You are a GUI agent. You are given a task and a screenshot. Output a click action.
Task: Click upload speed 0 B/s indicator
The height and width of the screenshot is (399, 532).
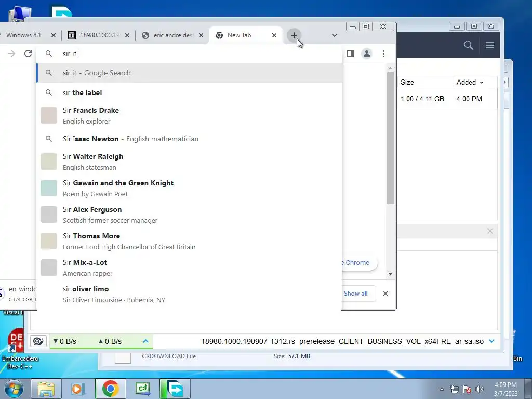click(110, 341)
